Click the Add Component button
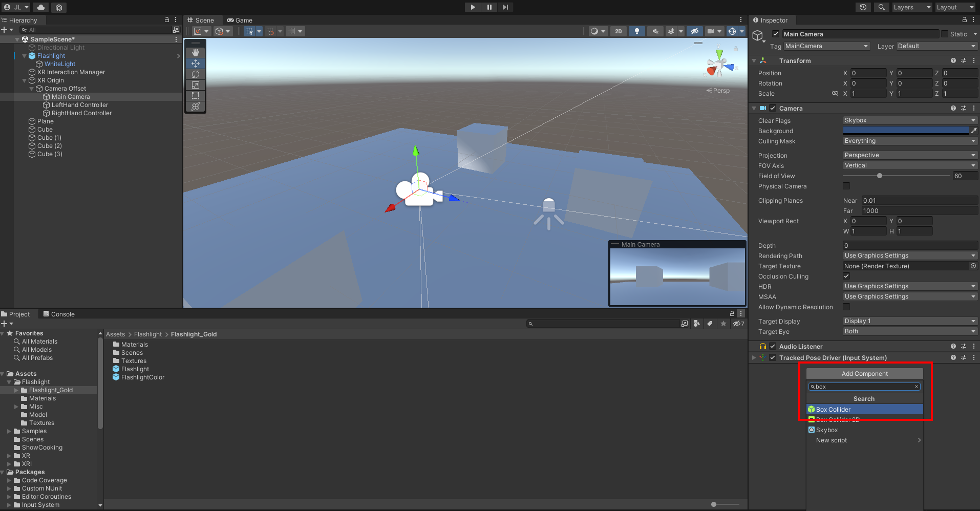 [864, 373]
